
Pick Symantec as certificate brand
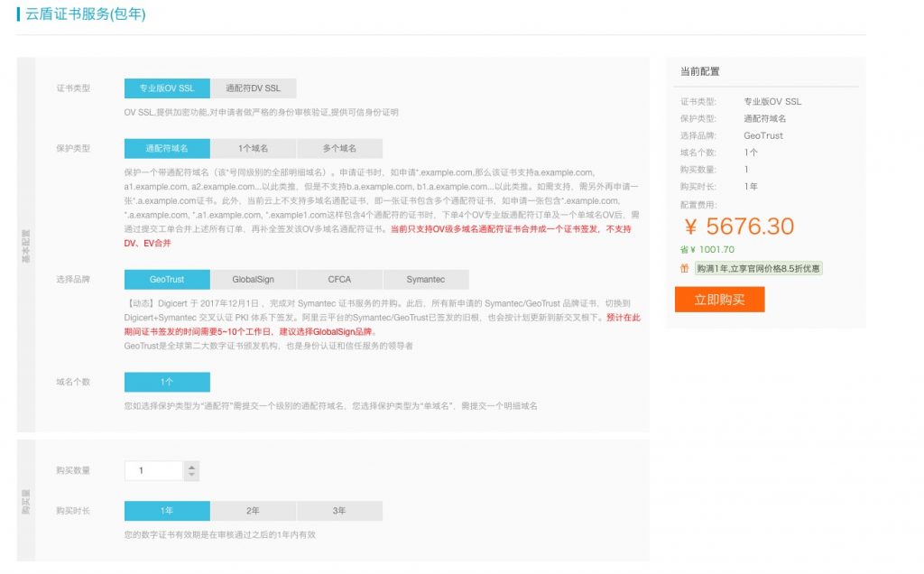[425, 280]
